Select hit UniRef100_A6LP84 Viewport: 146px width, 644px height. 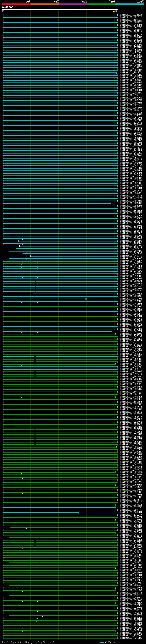point(131,568)
